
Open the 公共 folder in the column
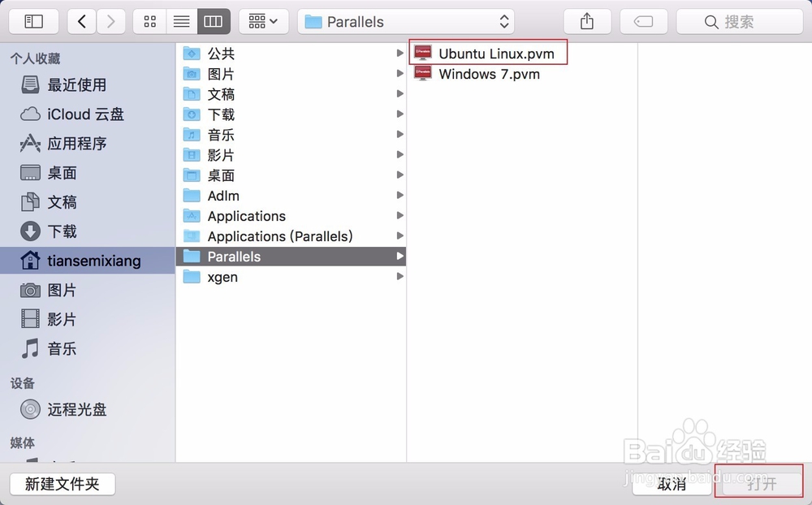point(291,54)
